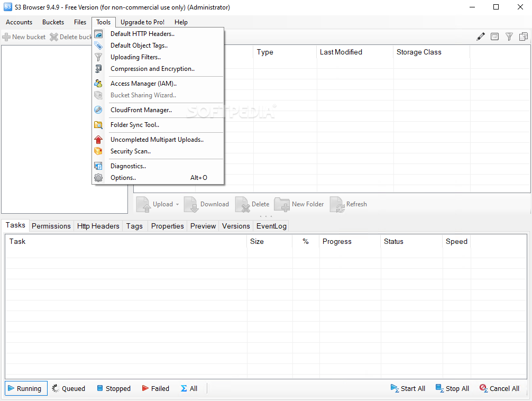Open the Buckets menu
Viewport: 532px width, 401px height.
click(53, 22)
